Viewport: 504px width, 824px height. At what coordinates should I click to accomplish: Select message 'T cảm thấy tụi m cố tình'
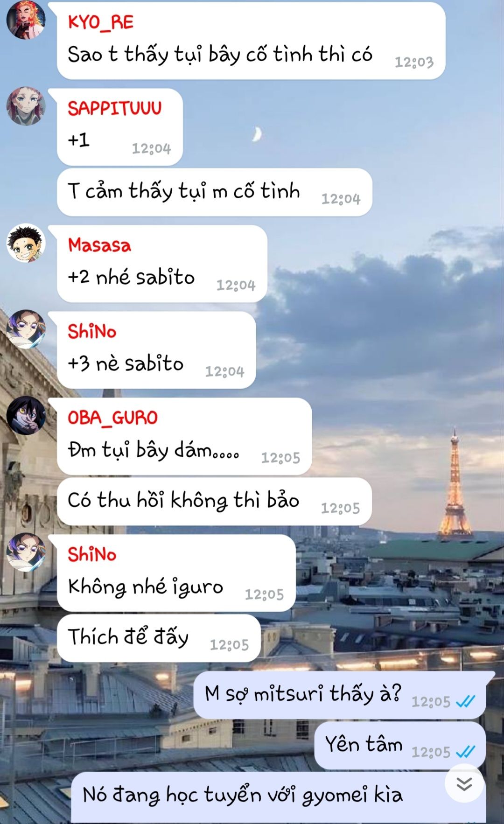coord(215,192)
